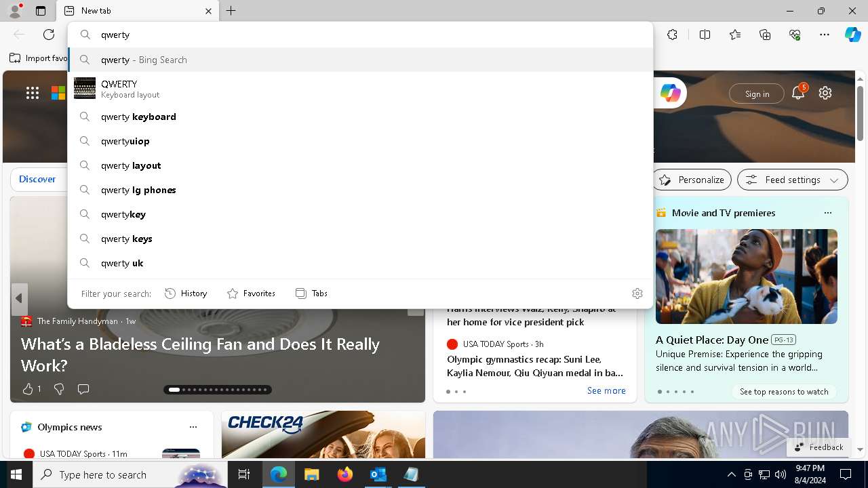Open the Feedback button

pyautogui.click(x=818, y=447)
